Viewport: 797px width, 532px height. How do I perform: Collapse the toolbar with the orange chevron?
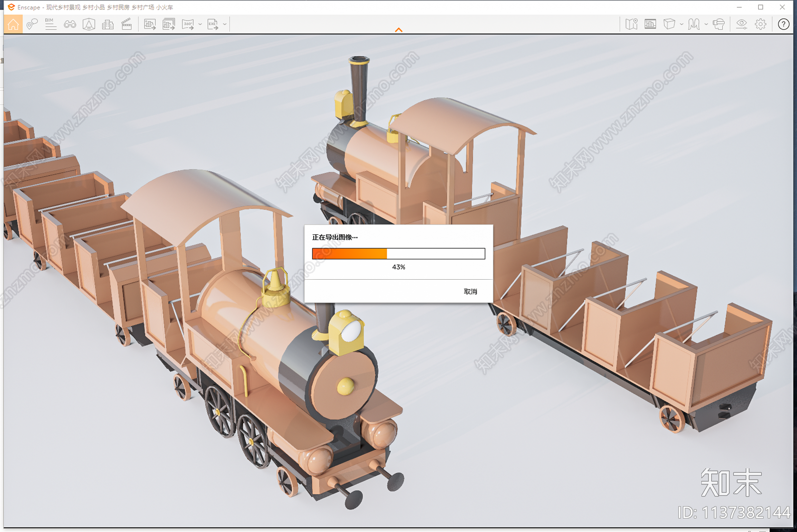[398, 30]
